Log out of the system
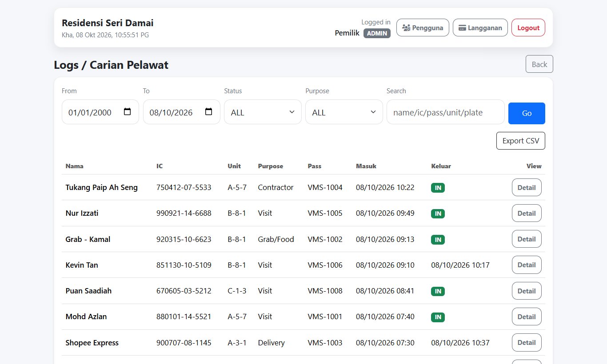This screenshot has width=607, height=364. [528, 28]
